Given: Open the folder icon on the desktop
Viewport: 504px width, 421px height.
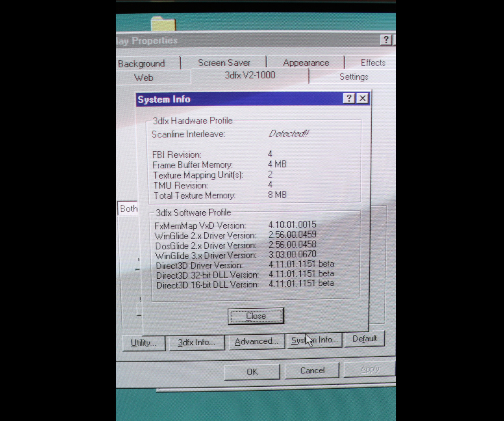Looking at the screenshot, I should click(163, 23).
